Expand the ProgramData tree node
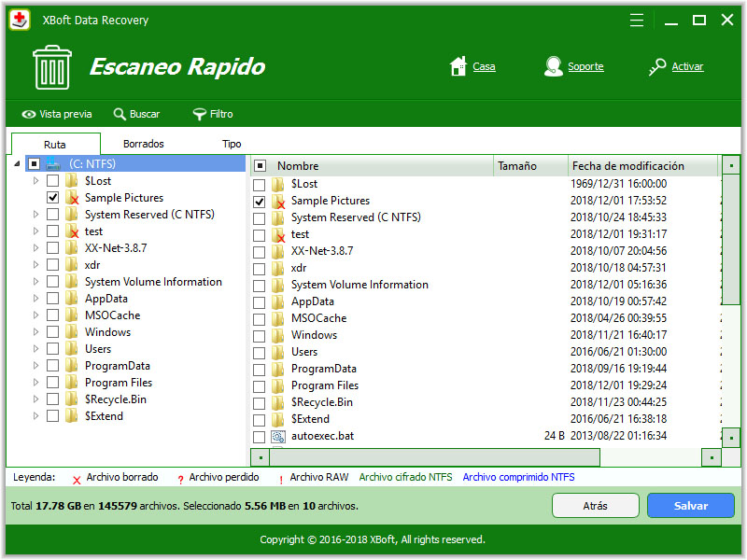747x560 pixels. click(x=35, y=366)
